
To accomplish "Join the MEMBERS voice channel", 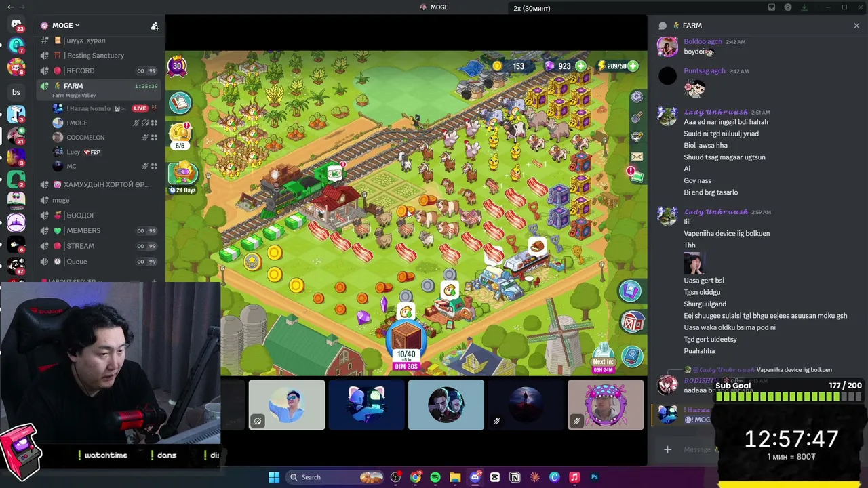I will pos(100,230).
